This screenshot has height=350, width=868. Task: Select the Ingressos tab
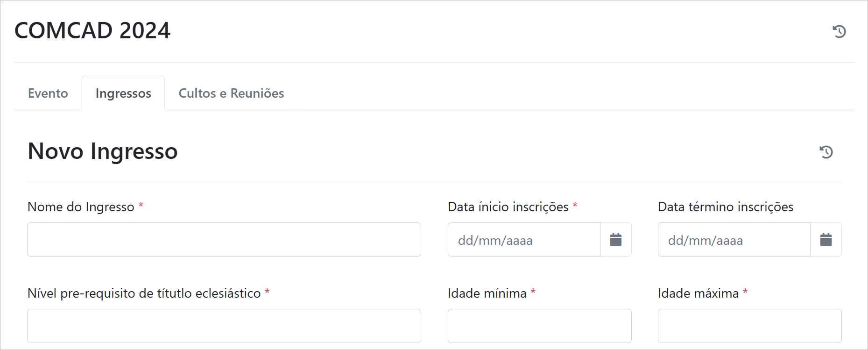123,93
